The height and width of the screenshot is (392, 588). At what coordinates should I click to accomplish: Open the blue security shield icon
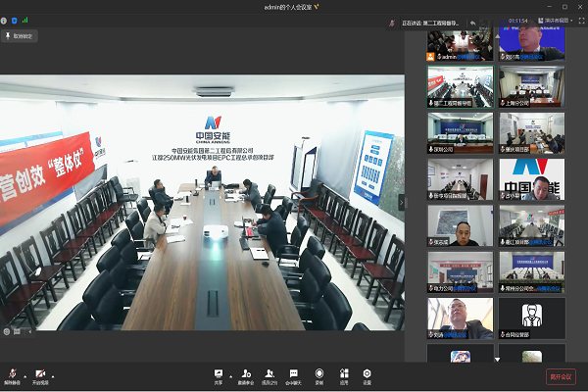pyautogui.click(x=15, y=21)
